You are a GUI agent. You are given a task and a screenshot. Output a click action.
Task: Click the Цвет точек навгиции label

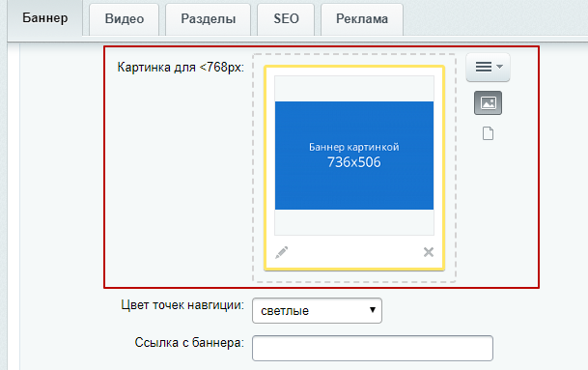tap(182, 305)
